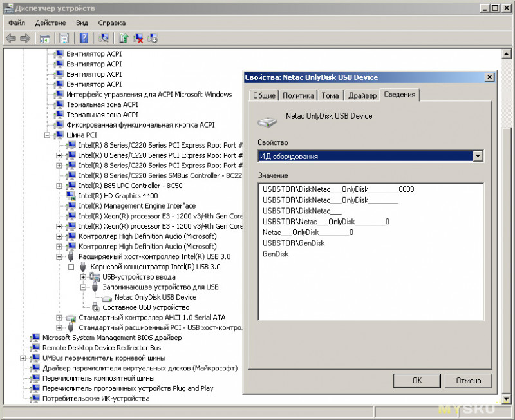This screenshot has width=515, height=420.
Task: Switch to the Общие tab
Action: pos(264,95)
